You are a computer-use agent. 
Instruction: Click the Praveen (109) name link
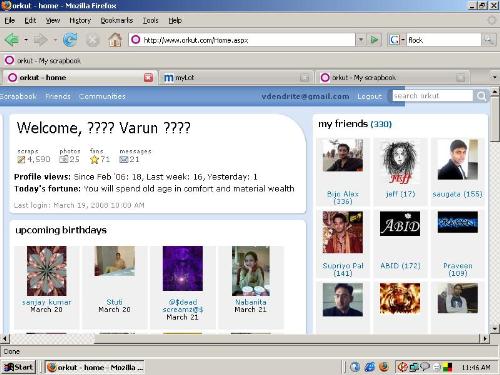tap(458, 269)
